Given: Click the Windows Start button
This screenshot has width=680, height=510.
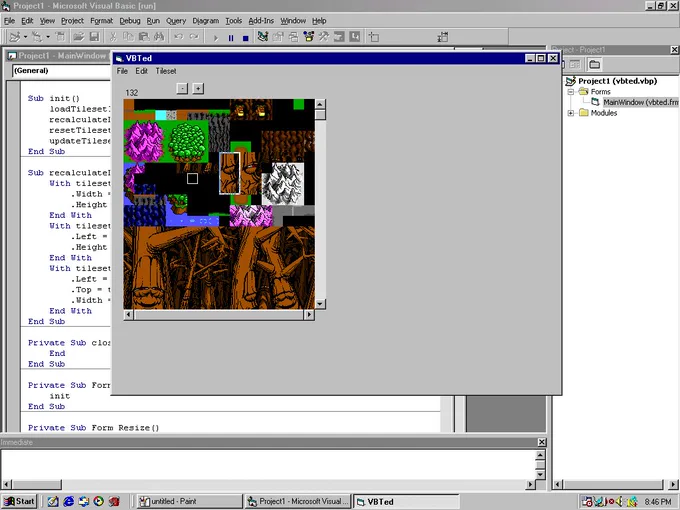Looking at the screenshot, I should click(x=19, y=501).
